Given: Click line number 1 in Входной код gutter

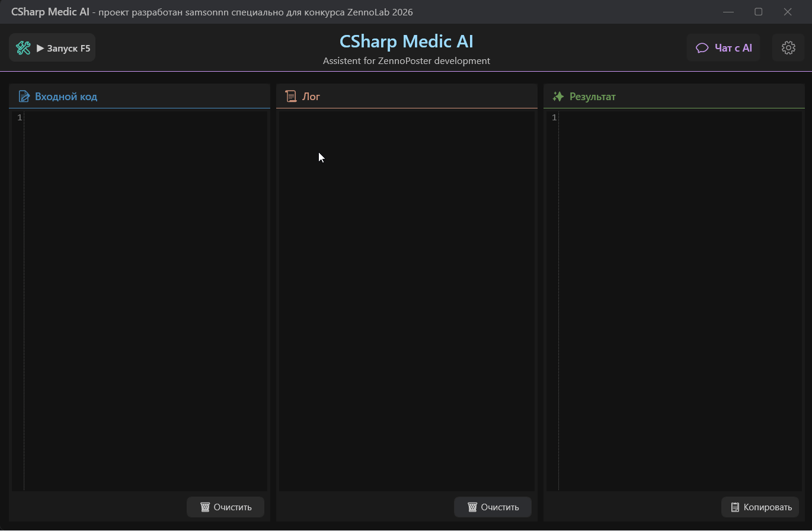Looking at the screenshot, I should coord(20,118).
